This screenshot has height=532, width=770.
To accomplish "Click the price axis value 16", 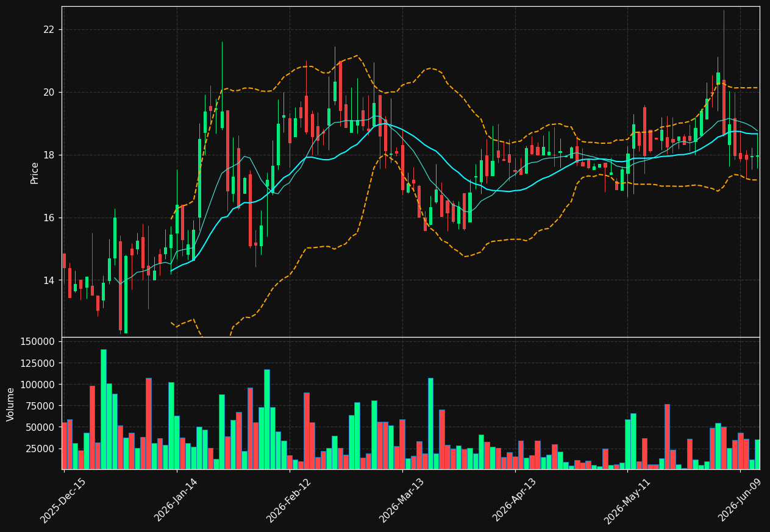I will (49, 218).
